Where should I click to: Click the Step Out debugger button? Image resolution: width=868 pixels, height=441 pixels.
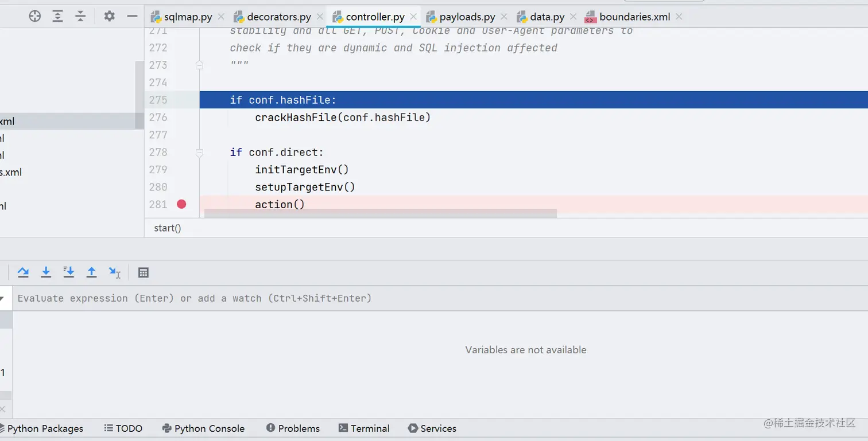[x=91, y=272]
